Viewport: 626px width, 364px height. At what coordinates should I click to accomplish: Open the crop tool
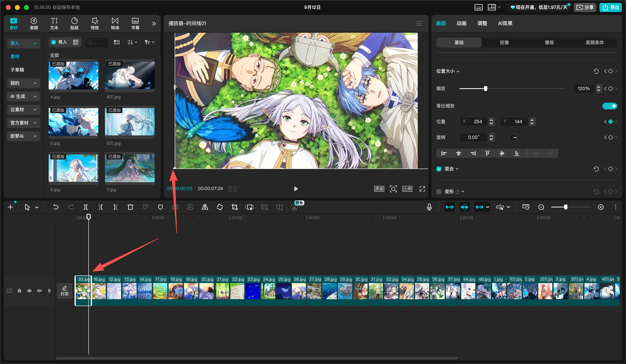[x=235, y=207]
